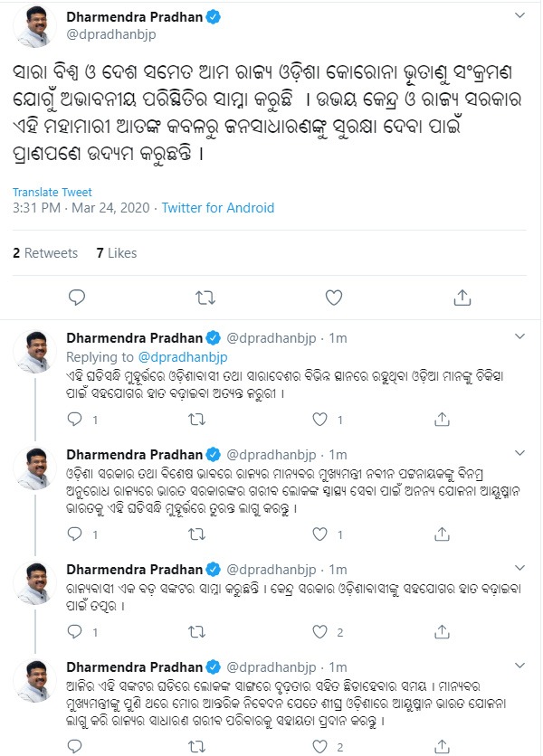Like the first reply tweet
The height and width of the screenshot is (756, 543).
[x=319, y=420]
